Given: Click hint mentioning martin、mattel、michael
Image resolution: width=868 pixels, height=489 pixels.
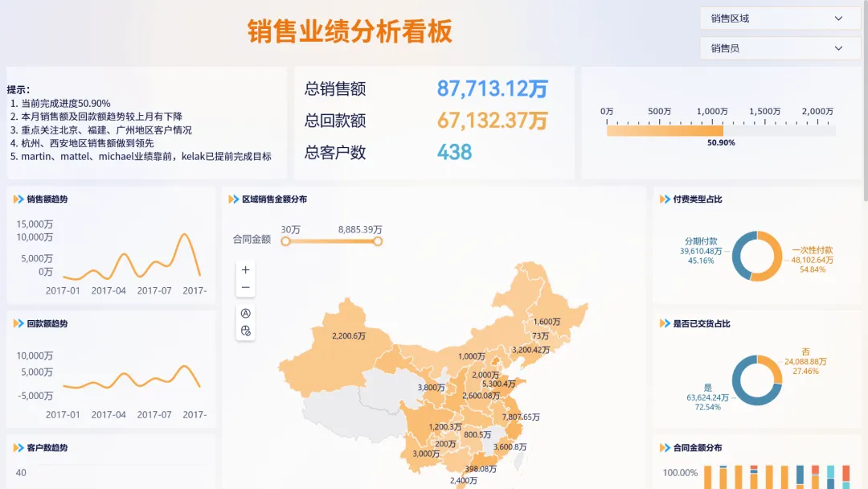Looking at the screenshot, I should point(146,157).
